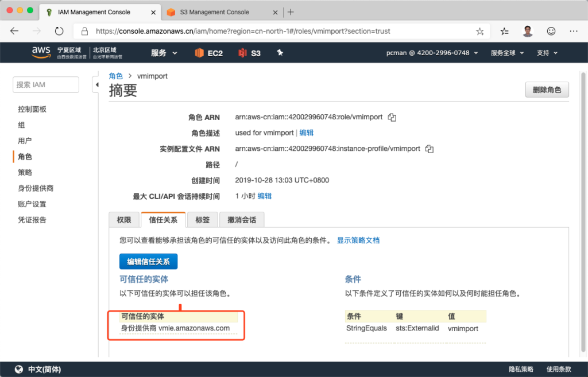Collapse the IAM sidebar panel
Image resolution: width=588 pixels, height=377 pixels.
coord(96,85)
